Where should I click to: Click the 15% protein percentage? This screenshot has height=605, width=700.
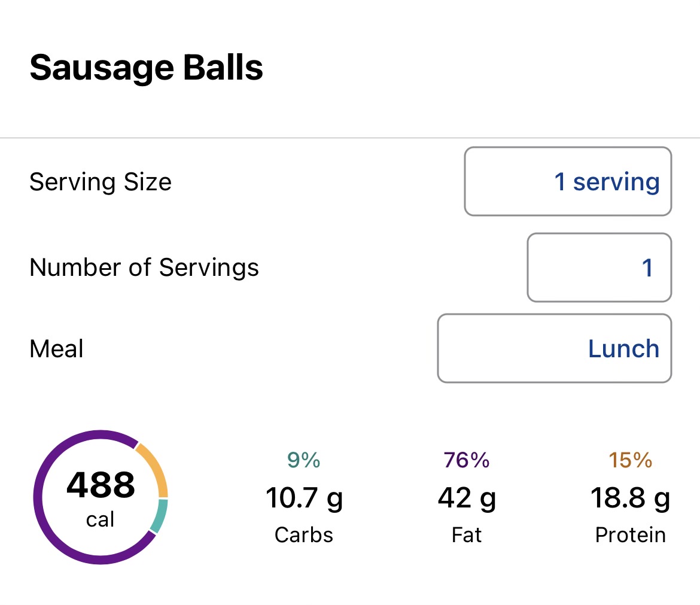click(631, 460)
